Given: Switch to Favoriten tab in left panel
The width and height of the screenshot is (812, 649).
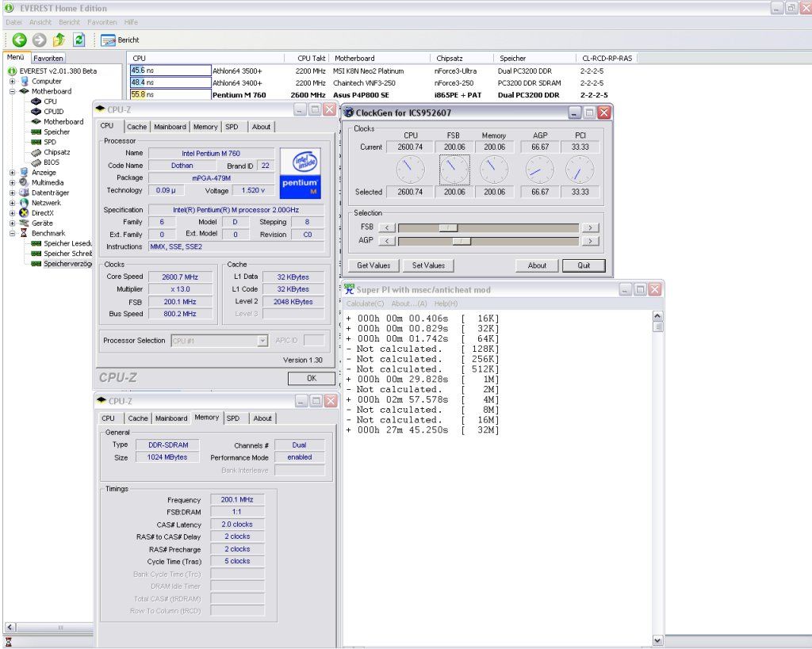Looking at the screenshot, I should coord(48,58).
